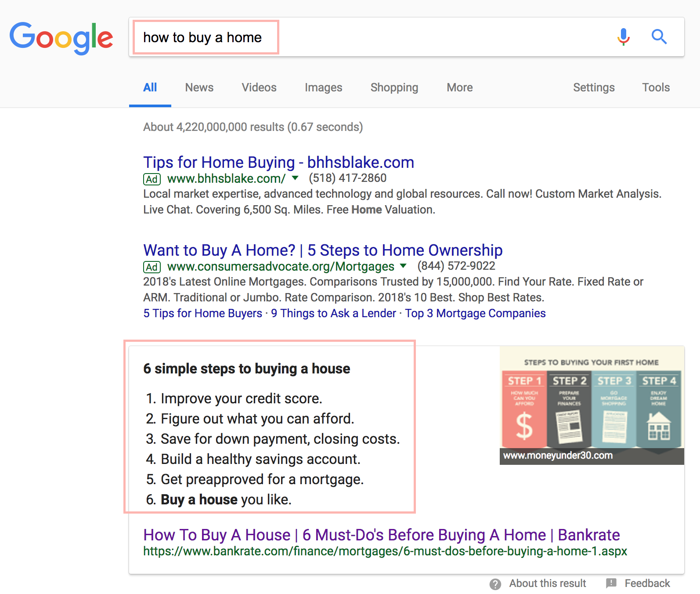Open Tips for Home Buying ad link
Viewport: 700px width, 594px height.
pos(279,163)
